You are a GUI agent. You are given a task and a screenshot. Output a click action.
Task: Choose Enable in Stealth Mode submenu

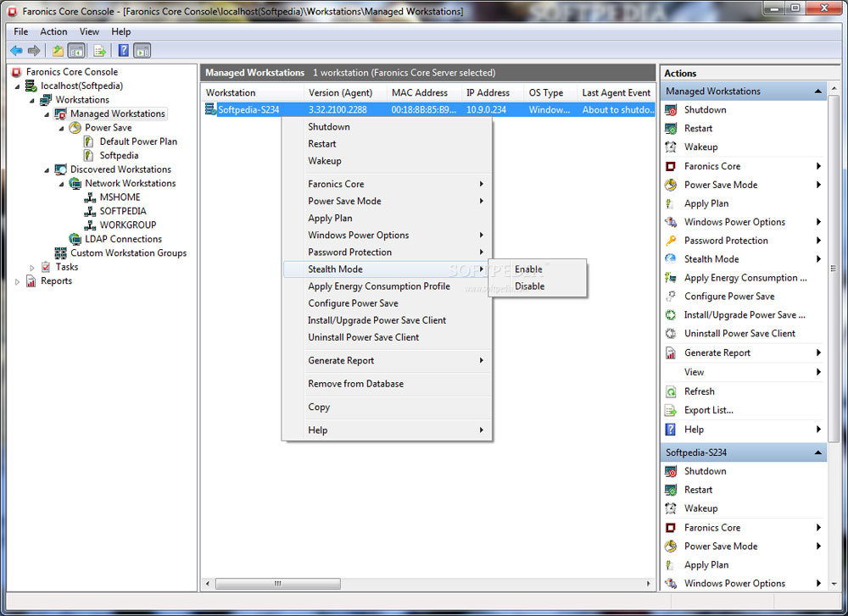537,269
